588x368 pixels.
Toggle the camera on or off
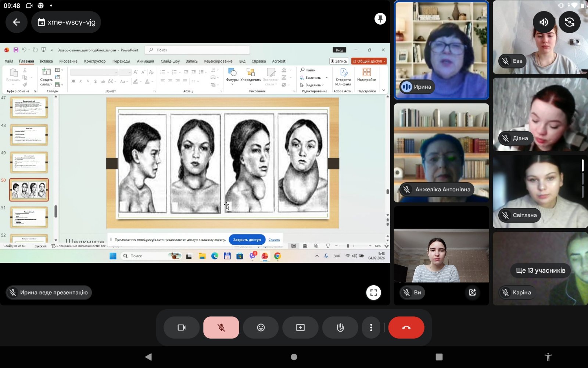coord(182,328)
